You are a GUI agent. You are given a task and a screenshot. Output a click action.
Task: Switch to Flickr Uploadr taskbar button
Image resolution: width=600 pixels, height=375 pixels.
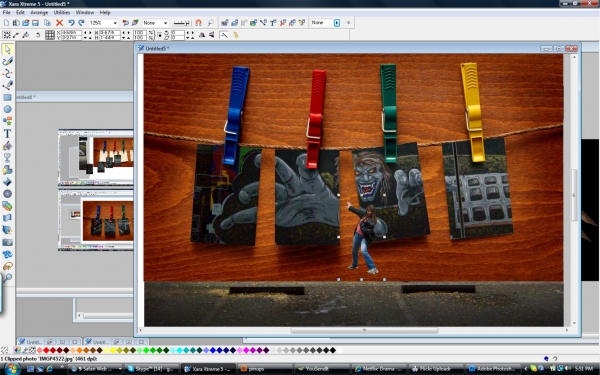click(x=436, y=369)
